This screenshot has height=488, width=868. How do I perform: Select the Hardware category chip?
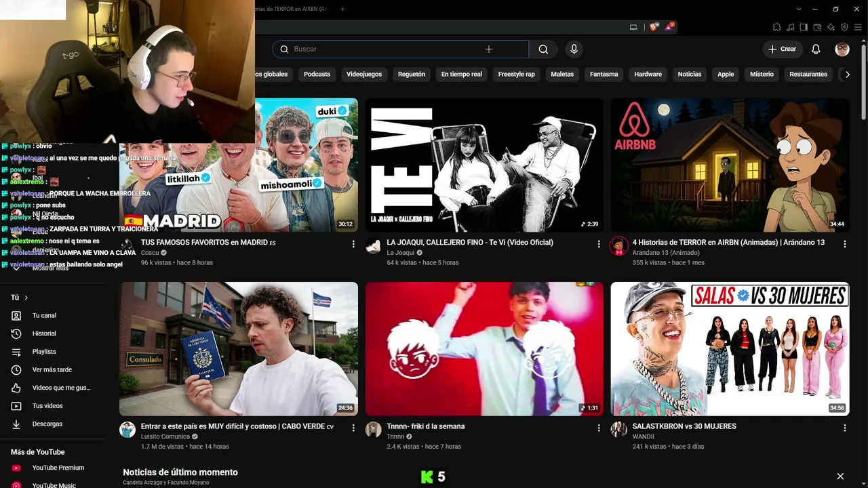pos(648,75)
